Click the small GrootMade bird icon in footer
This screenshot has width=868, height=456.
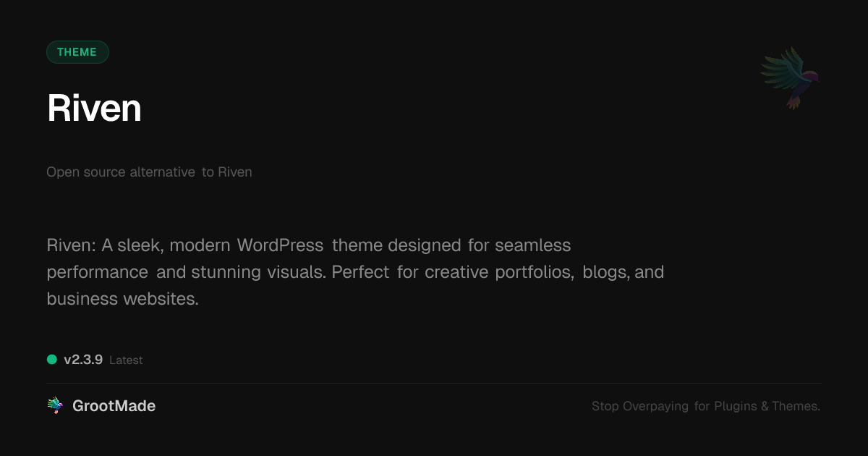point(55,406)
